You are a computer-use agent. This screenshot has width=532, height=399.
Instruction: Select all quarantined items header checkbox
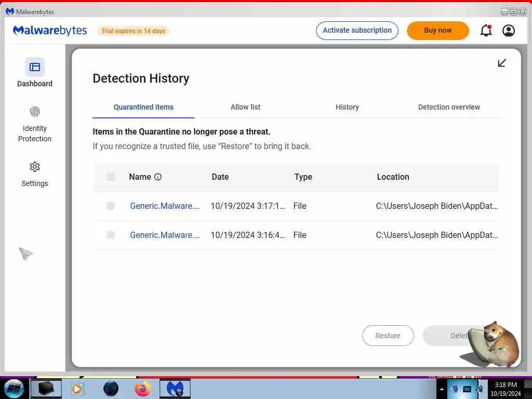[x=111, y=177]
